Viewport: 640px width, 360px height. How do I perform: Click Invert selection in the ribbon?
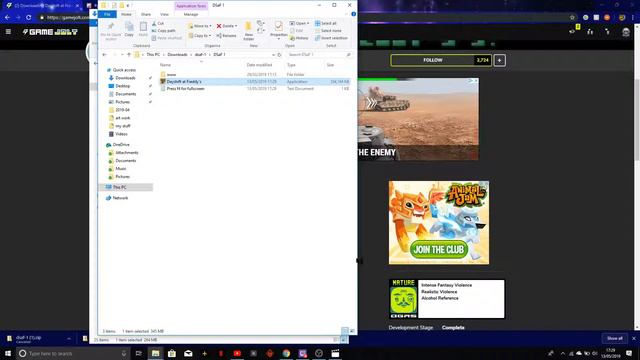[331, 38]
